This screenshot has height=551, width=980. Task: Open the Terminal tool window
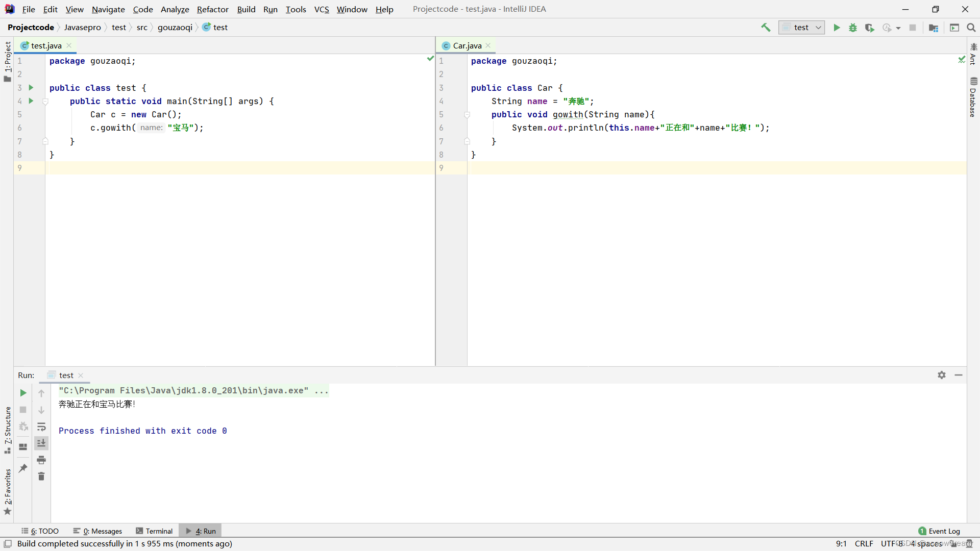point(154,531)
